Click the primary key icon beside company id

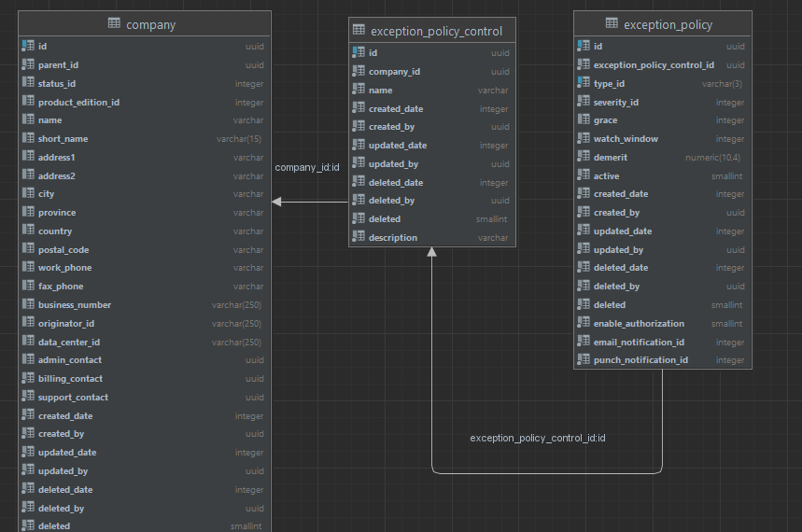click(28, 47)
